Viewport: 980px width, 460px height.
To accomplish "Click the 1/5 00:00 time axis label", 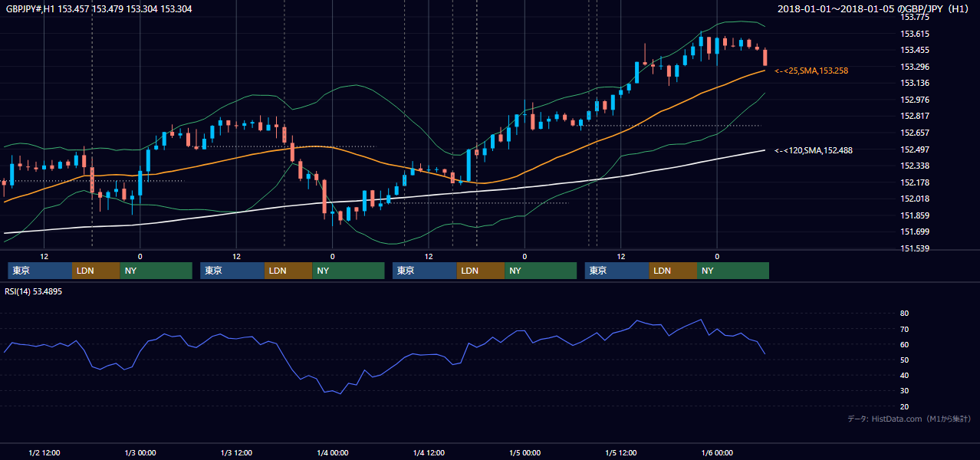I will coord(525,452).
